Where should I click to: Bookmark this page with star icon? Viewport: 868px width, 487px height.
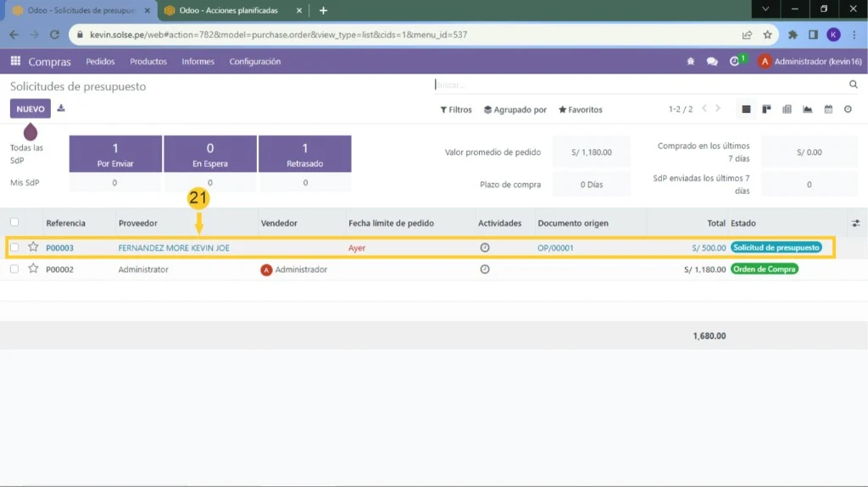tap(767, 35)
